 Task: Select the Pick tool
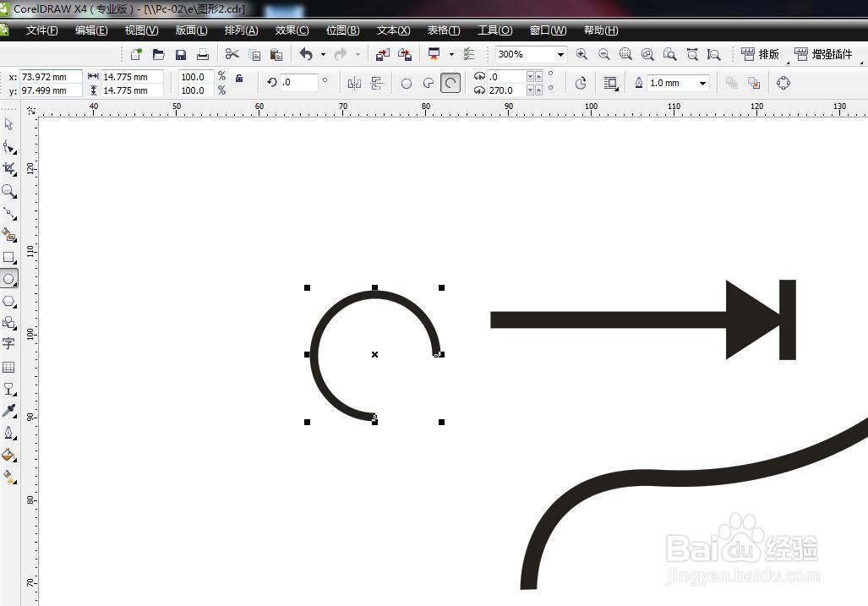tap(9, 124)
